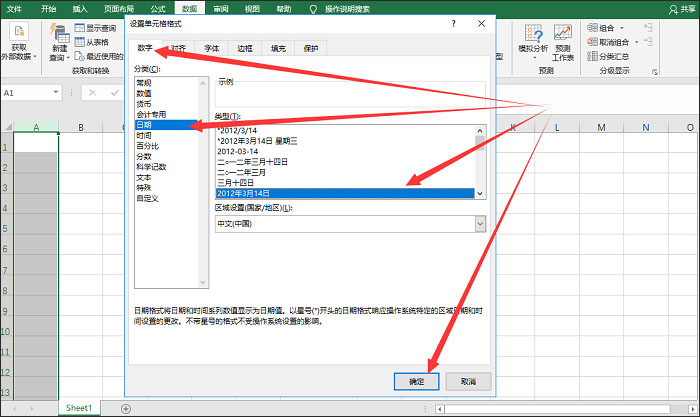Expand 模拟分析 dropdown arrow
This screenshot has height=417, width=700.
(534, 58)
